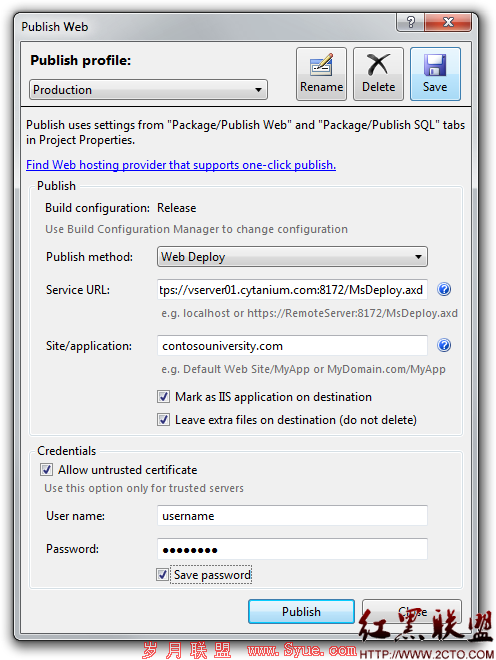Viewport: 496px width, 660px height.
Task: Close the Publish Web dialog with X
Action: [x=448, y=22]
